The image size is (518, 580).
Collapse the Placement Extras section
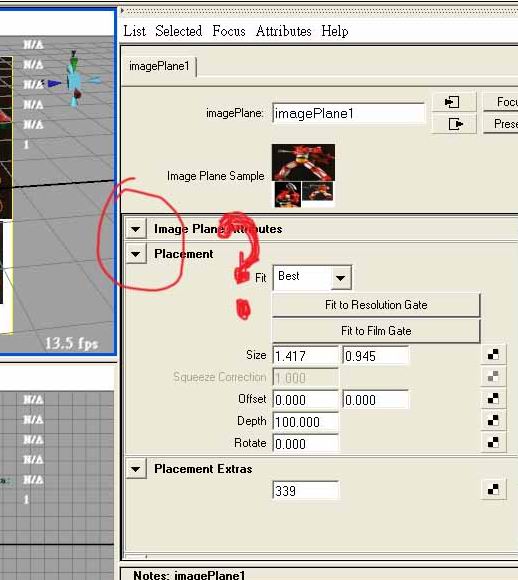(x=136, y=469)
